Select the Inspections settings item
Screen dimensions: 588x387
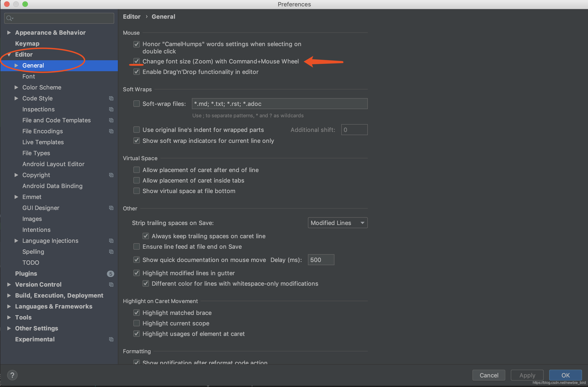[x=38, y=109]
